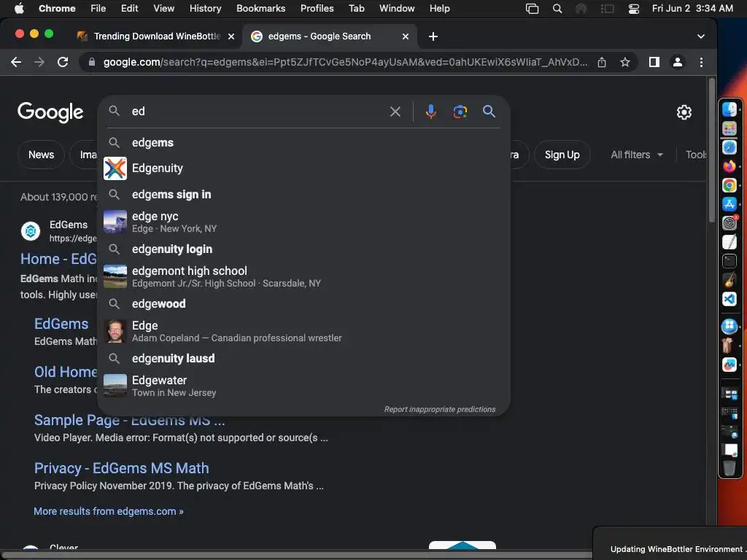
Task: Choose the 'edgems sign in' suggestion
Action: pos(303,194)
